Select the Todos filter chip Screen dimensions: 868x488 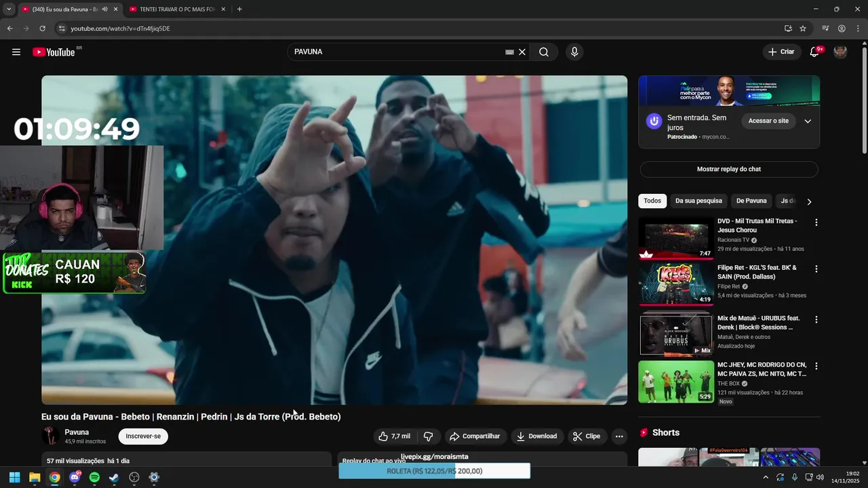pos(652,201)
